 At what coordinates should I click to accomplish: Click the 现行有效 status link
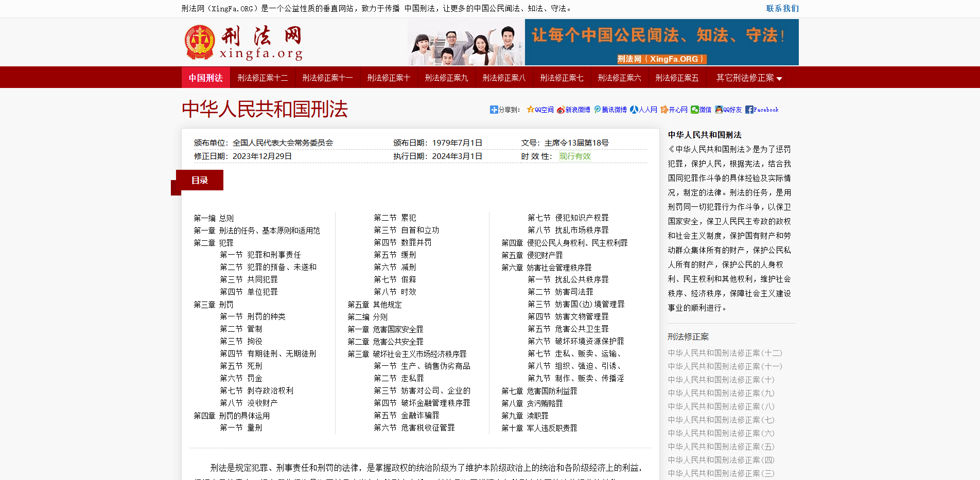[574, 156]
